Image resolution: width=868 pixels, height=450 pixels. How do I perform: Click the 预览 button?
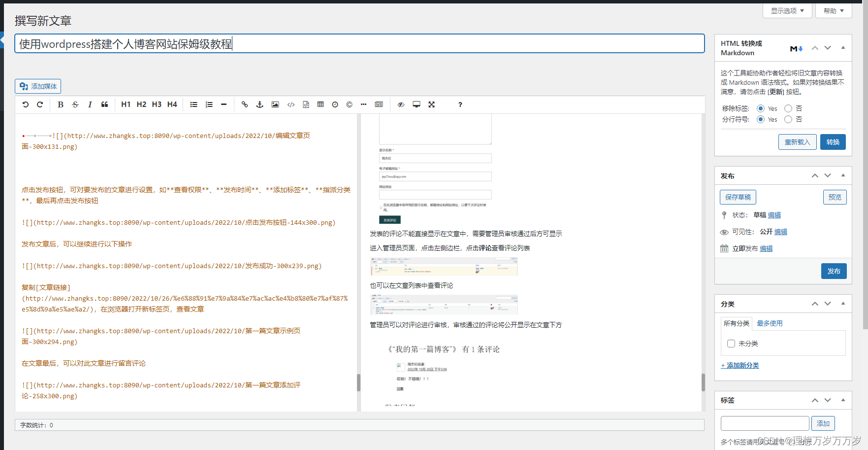(x=835, y=197)
